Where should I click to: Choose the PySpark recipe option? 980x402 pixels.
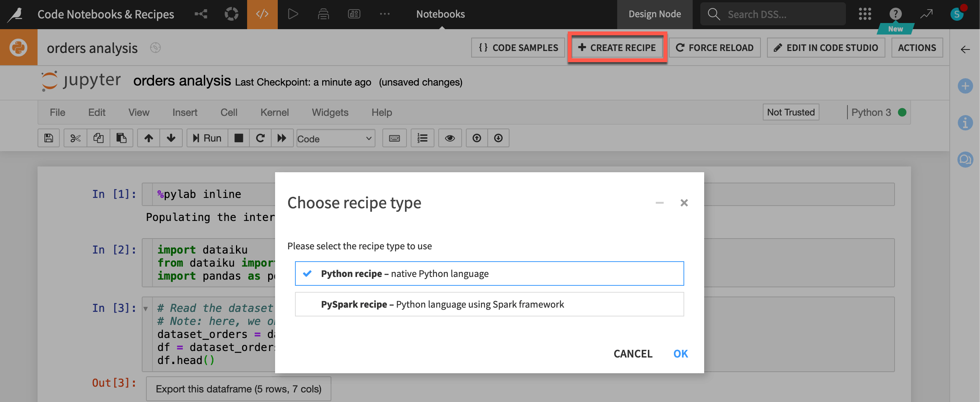(489, 304)
